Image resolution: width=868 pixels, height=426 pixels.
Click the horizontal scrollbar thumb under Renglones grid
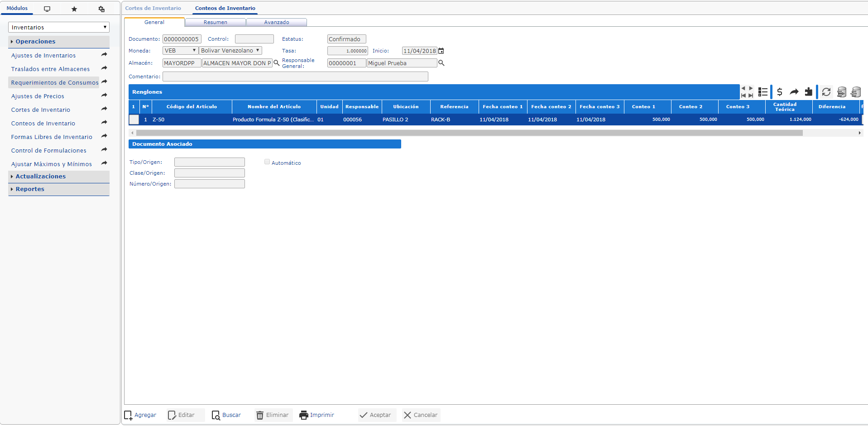pos(470,133)
